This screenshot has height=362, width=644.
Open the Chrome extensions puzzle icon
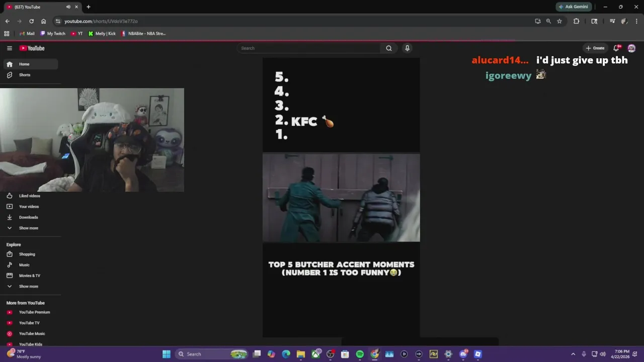(577, 21)
